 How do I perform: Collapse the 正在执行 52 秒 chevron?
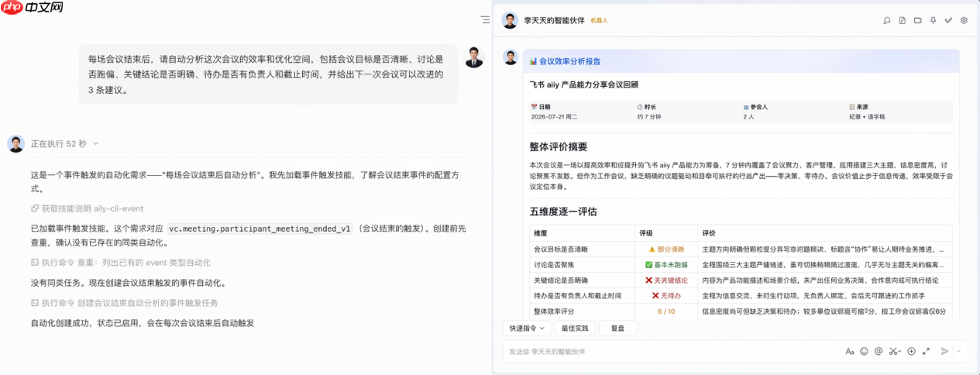coord(95,143)
